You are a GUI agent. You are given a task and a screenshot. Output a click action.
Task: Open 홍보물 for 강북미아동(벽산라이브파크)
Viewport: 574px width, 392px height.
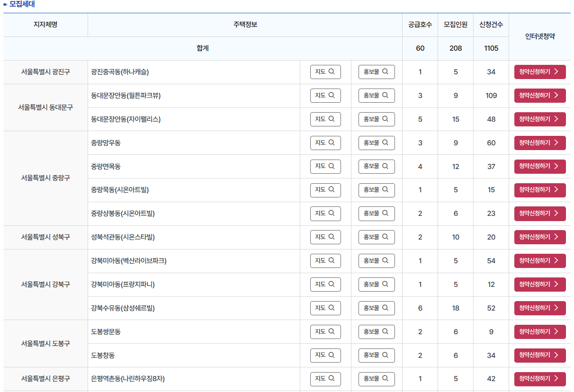[x=377, y=261]
